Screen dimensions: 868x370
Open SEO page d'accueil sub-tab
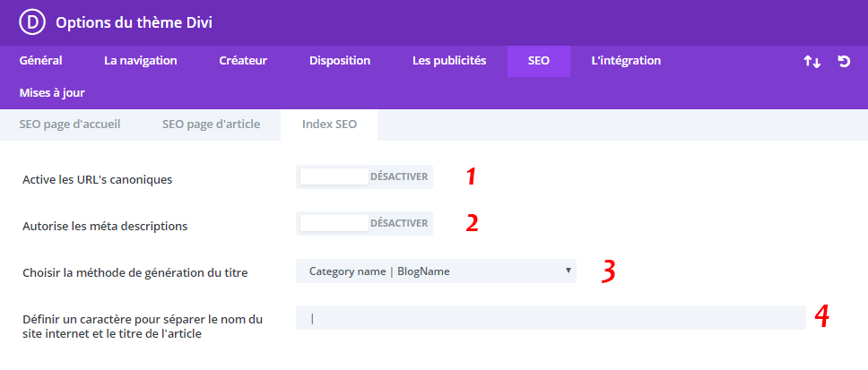pyautogui.click(x=70, y=125)
